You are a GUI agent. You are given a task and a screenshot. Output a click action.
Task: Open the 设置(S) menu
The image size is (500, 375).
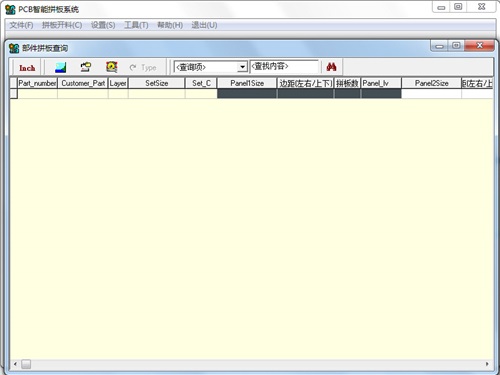[103, 25]
